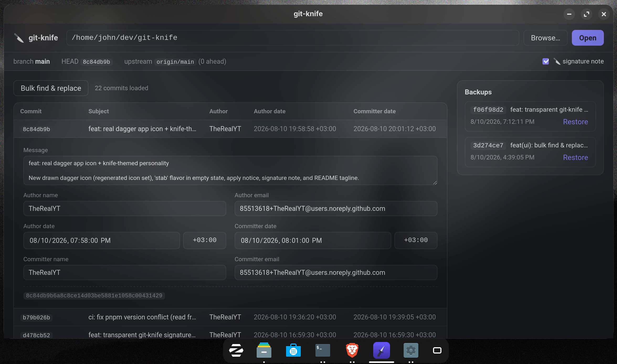Maximize the git-knife window

(x=587, y=14)
